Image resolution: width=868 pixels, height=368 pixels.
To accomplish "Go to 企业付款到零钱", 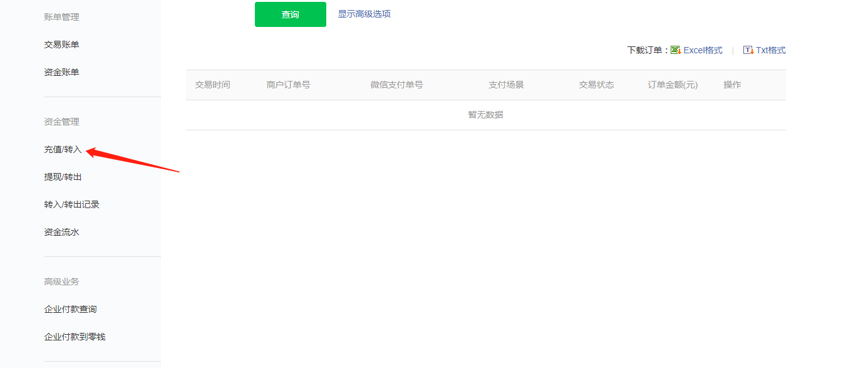I will tap(75, 337).
